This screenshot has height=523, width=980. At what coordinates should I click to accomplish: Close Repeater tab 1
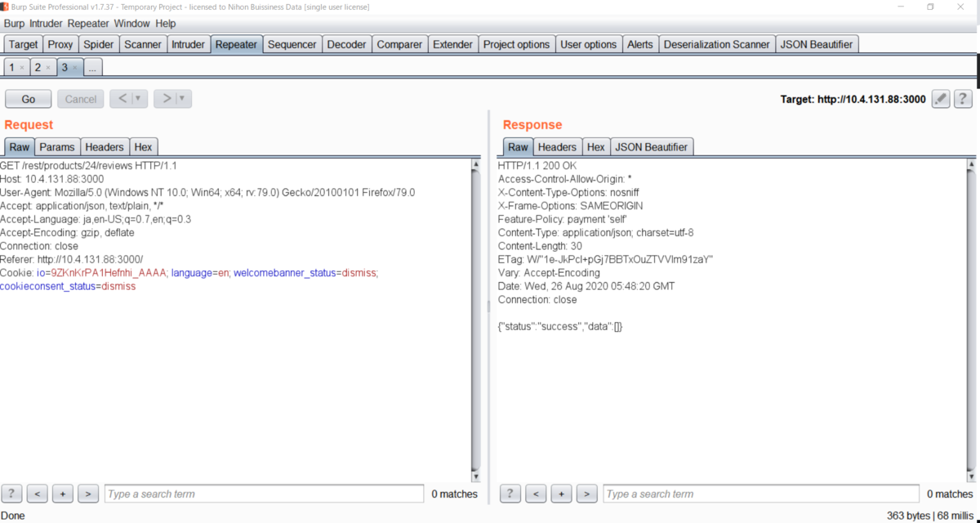coord(22,68)
